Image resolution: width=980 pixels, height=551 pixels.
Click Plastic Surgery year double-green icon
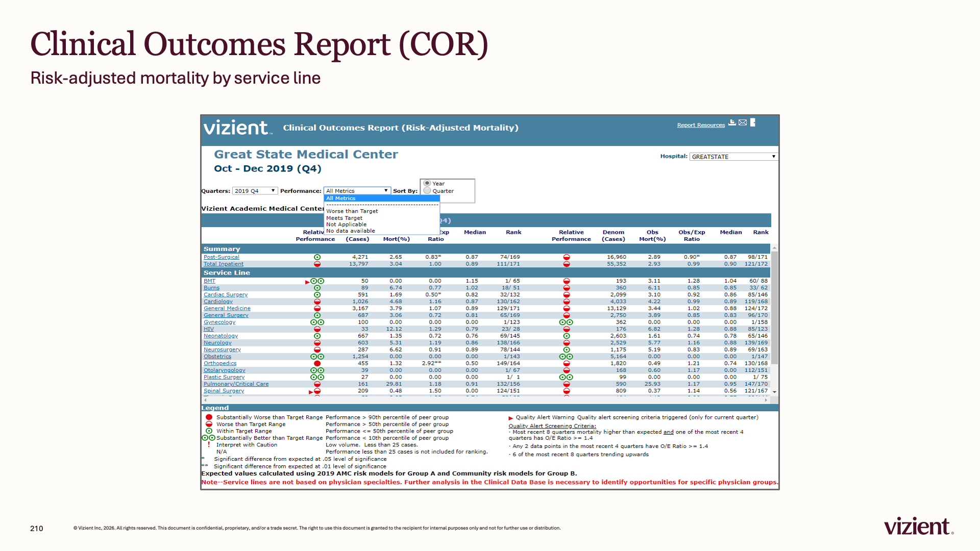pyautogui.click(x=566, y=377)
